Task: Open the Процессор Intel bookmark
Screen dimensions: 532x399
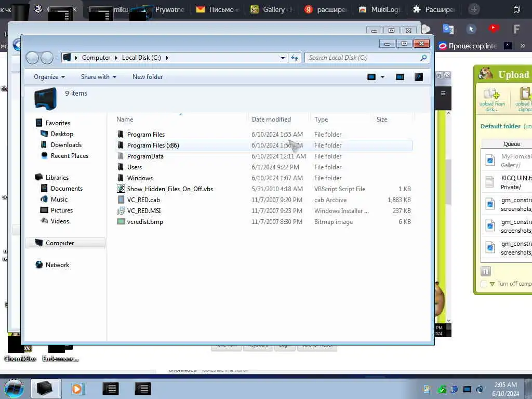Action: [468, 46]
